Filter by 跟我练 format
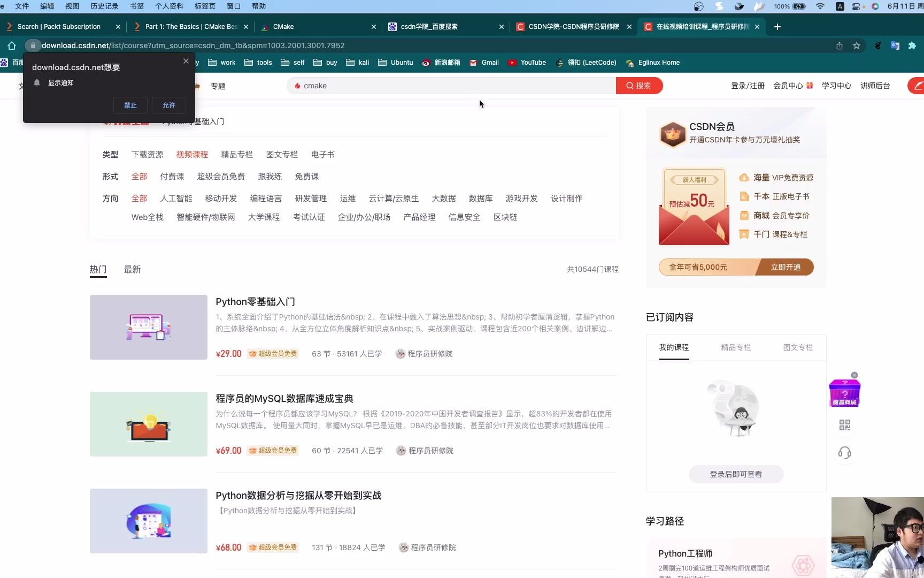This screenshot has height=578, width=924. (270, 177)
